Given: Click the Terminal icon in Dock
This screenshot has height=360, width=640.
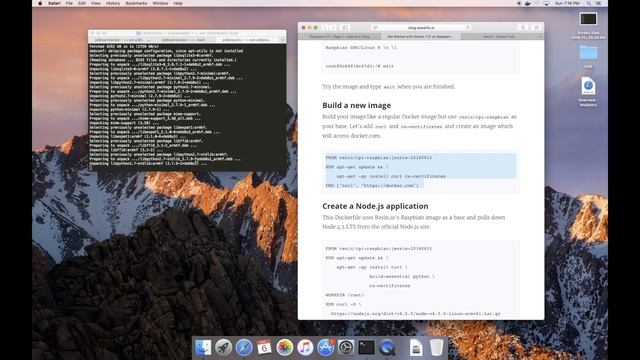Looking at the screenshot, I should click(366, 347).
